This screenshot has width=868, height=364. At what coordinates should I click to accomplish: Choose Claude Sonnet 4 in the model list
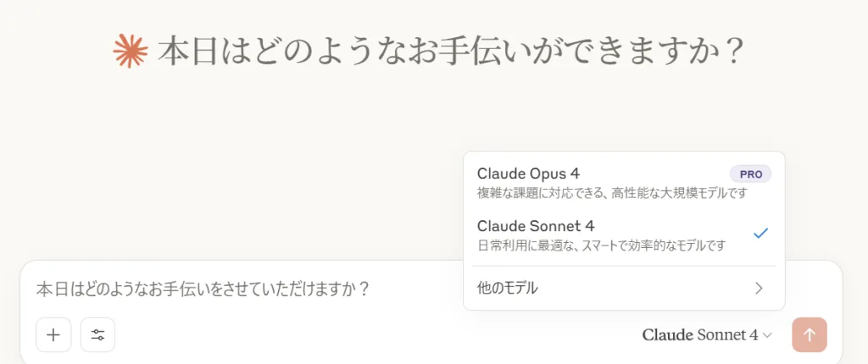pyautogui.click(x=624, y=234)
